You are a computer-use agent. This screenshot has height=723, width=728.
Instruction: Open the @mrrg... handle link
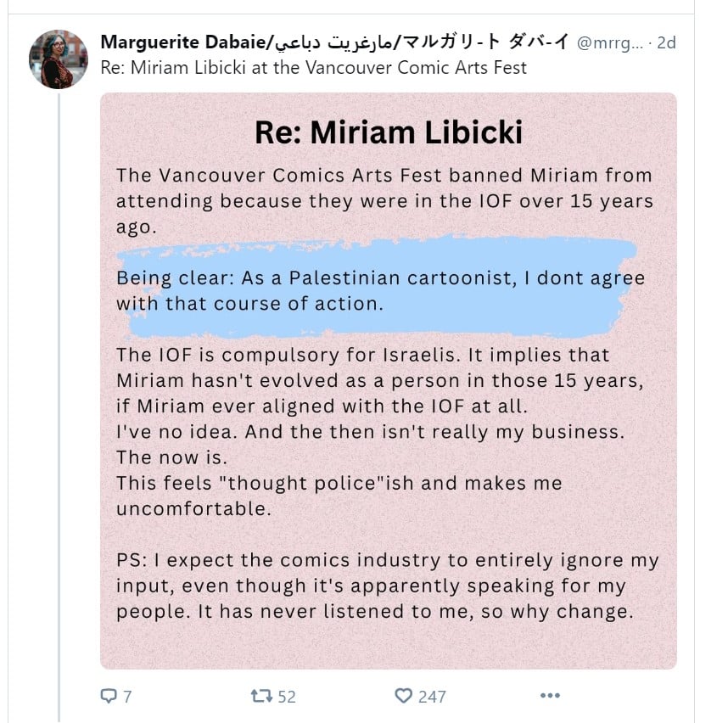[609, 42]
